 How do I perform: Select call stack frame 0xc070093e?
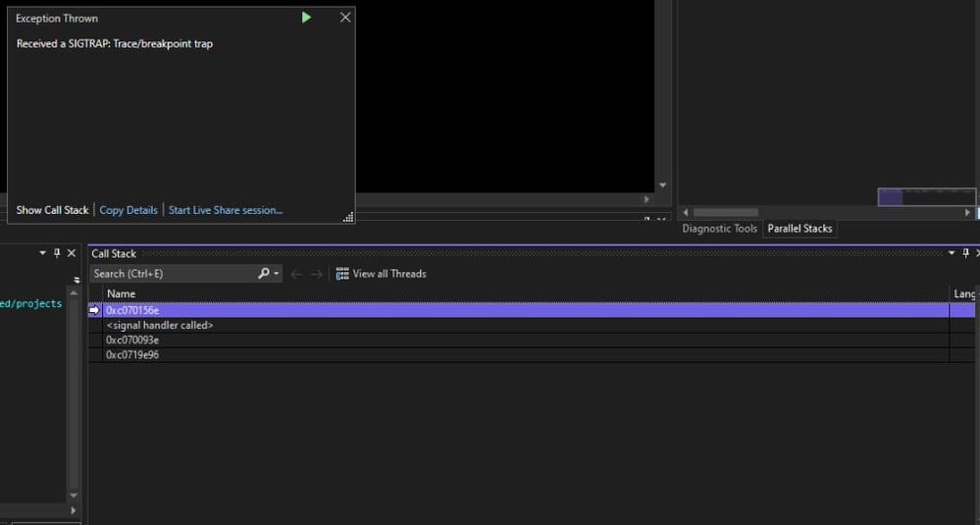click(x=525, y=340)
